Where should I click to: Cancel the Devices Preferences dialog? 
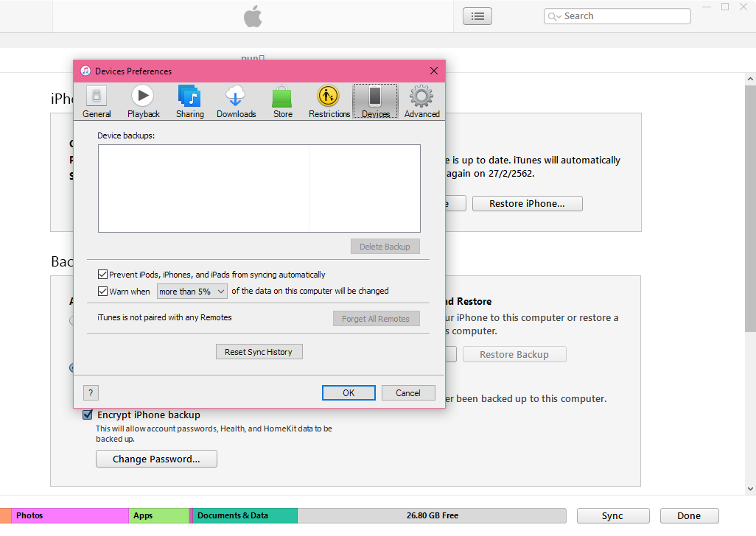pos(408,393)
